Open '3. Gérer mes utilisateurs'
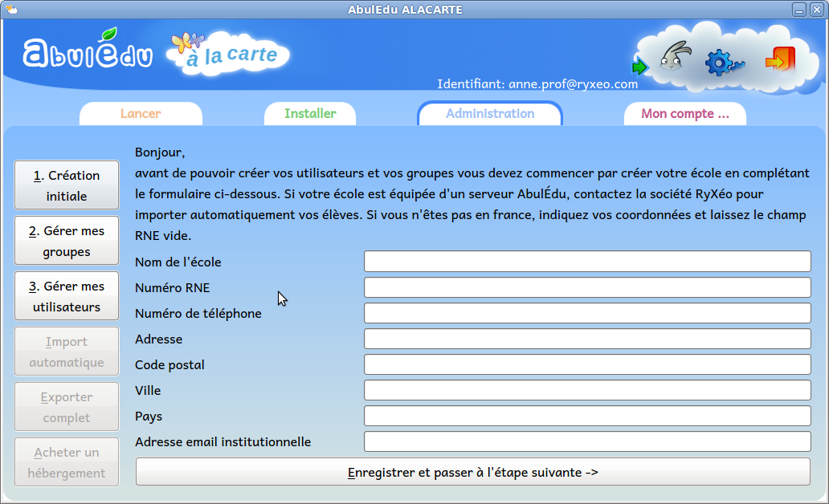The image size is (829, 504). click(67, 296)
